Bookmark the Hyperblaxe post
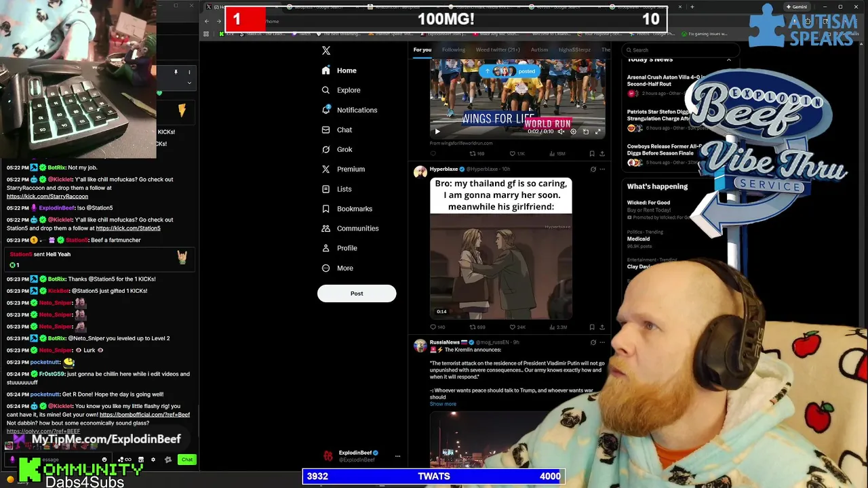This screenshot has width=868, height=488. [592, 327]
